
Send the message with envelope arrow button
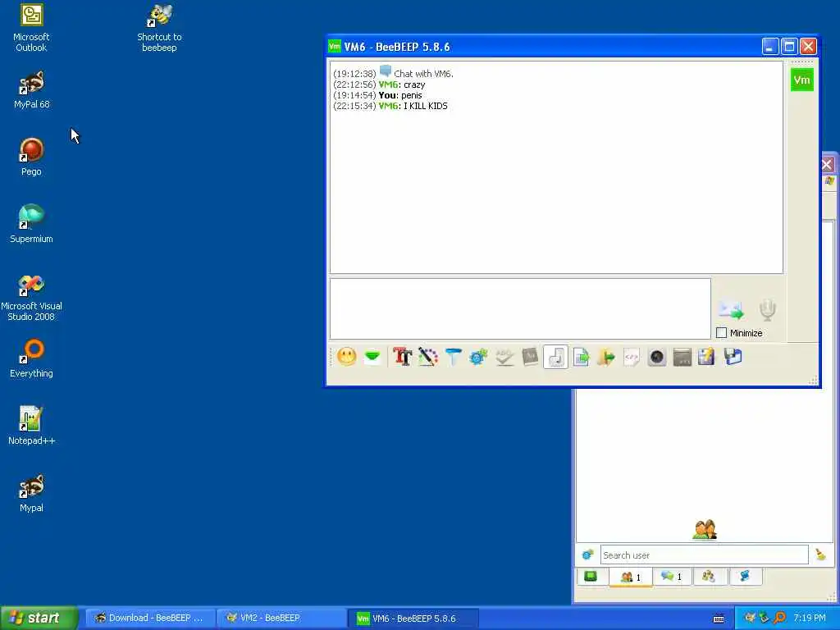click(x=731, y=309)
